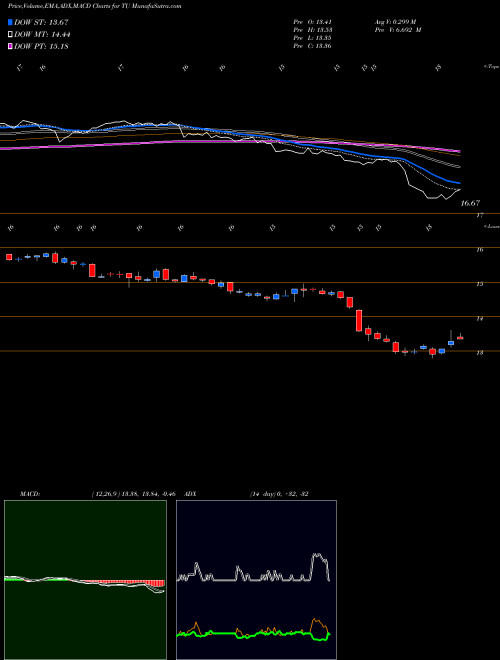This screenshot has height=660, width=500.
Task: Select the DOW ST: 13.67 label
Action: 41,22
